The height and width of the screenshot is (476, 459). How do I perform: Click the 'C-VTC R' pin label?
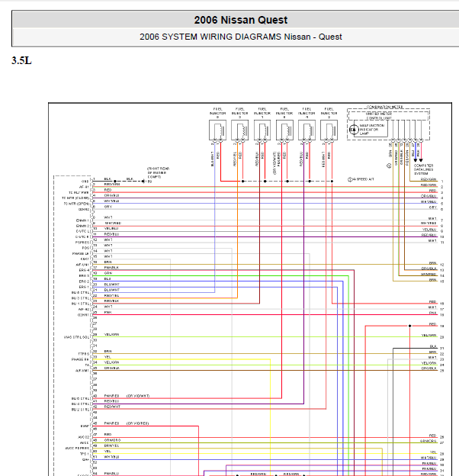click(x=82, y=236)
